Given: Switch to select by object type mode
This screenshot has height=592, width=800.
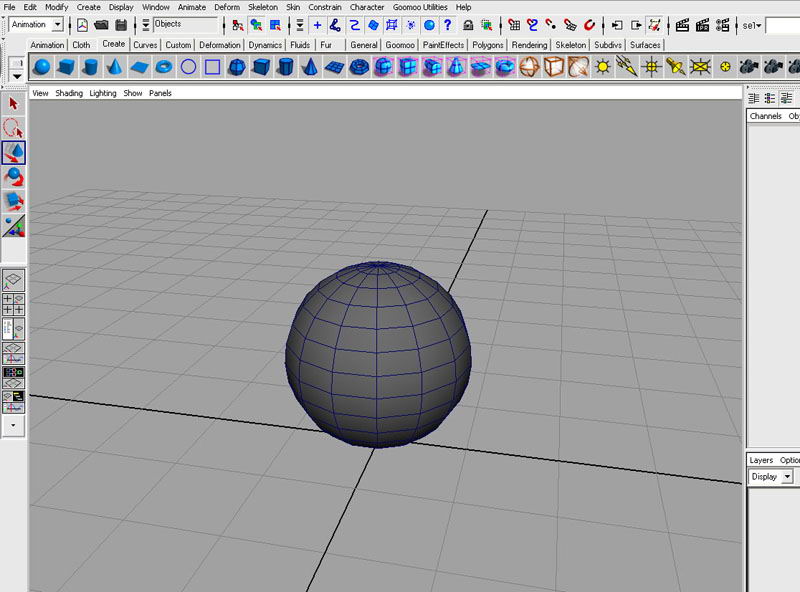Looking at the screenshot, I should click(x=256, y=25).
